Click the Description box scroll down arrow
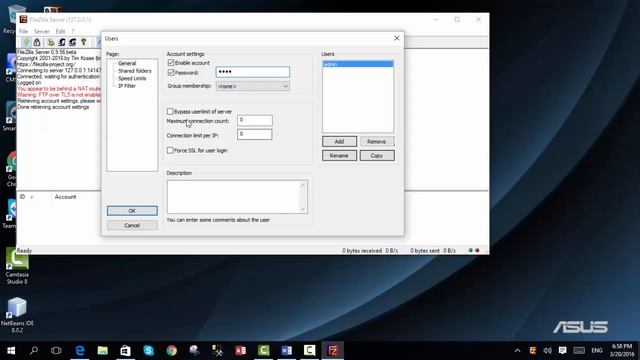 pyautogui.click(x=303, y=209)
